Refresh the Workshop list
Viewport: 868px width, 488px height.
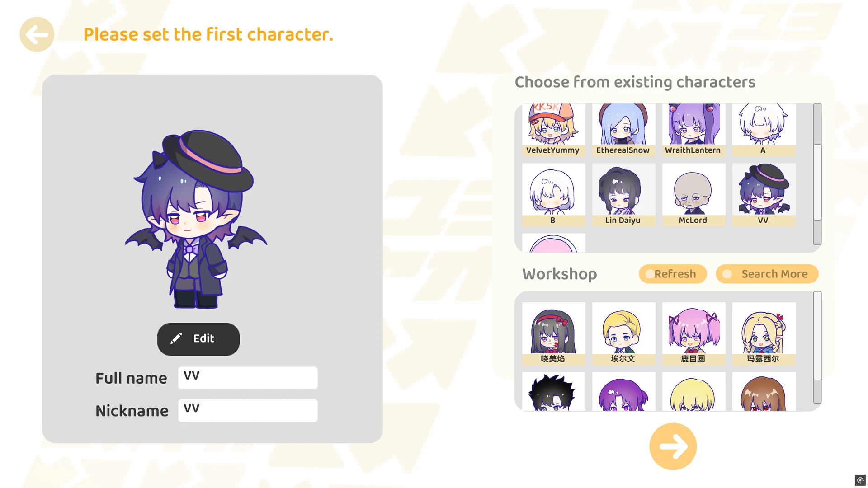tap(673, 274)
